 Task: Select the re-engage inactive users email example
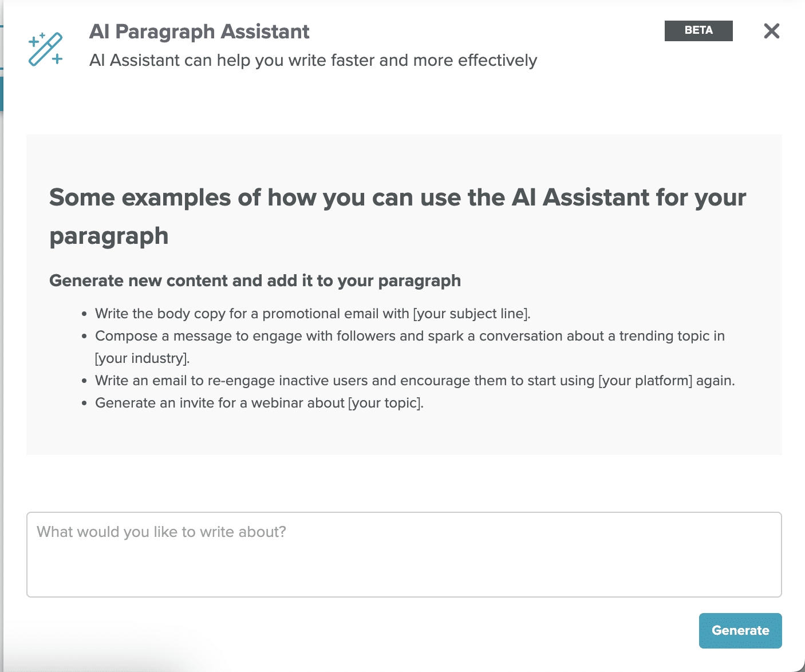[x=415, y=381]
